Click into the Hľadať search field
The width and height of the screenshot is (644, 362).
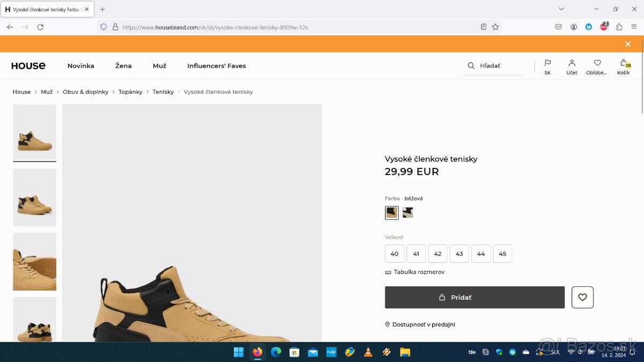tap(499, 66)
